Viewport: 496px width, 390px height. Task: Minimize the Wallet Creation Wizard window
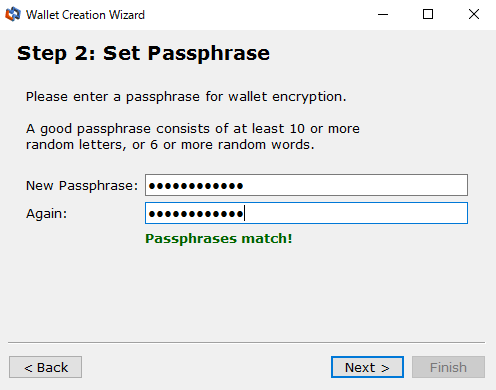point(383,14)
